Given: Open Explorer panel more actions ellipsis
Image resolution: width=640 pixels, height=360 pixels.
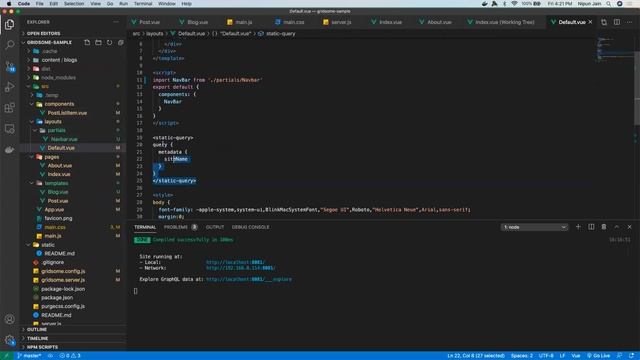Looking at the screenshot, I should [116, 22].
